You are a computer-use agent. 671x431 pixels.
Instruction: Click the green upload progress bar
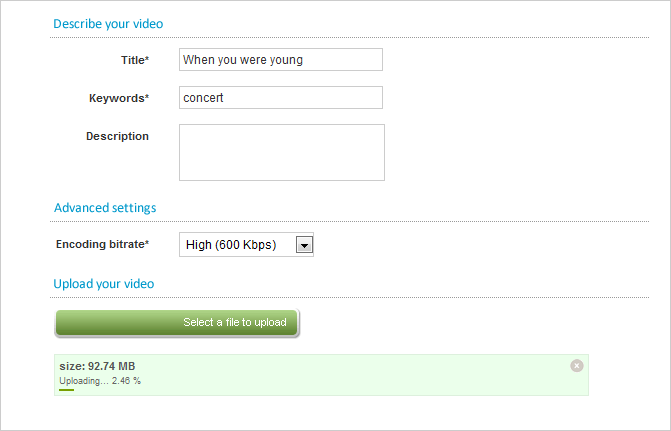[x=67, y=389]
